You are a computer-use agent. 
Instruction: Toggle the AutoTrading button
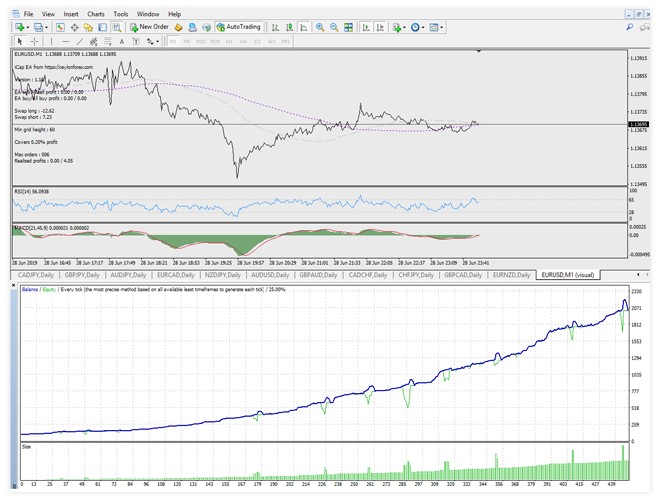(x=239, y=27)
